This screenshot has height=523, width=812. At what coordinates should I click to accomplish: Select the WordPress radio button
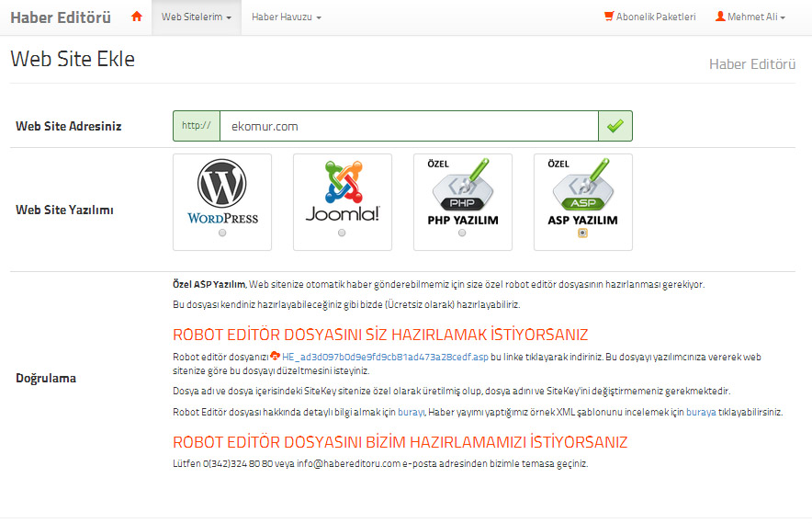click(222, 233)
